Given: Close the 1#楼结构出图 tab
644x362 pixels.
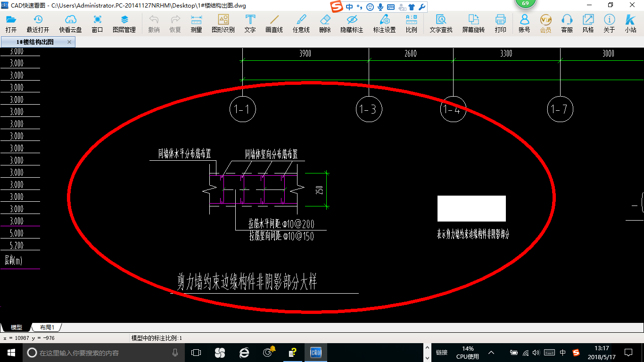Looking at the screenshot, I should 69,42.
